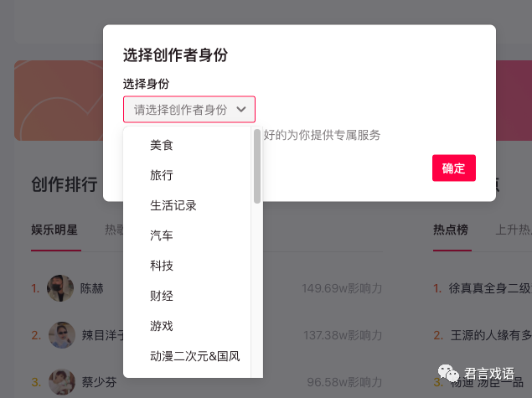This screenshot has height=398, width=532.
Task: Open the 徐真真 trending topic link
Action: (490, 288)
